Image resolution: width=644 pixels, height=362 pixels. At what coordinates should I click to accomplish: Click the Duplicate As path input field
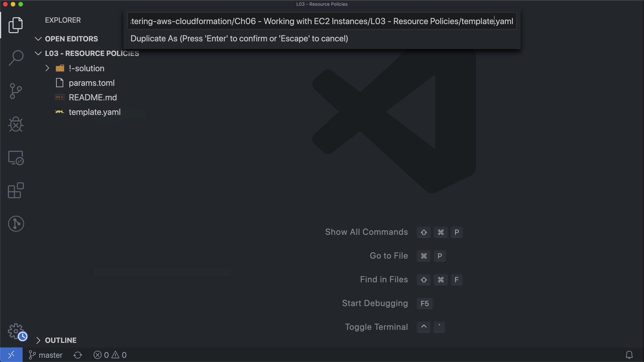321,21
